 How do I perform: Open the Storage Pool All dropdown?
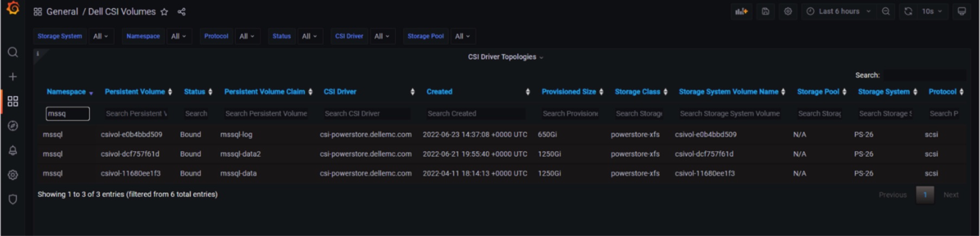462,36
